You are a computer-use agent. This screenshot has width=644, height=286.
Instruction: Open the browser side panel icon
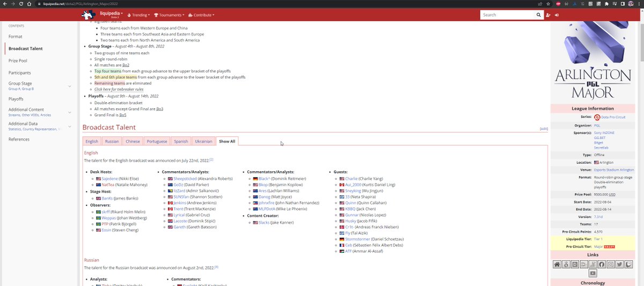point(623,4)
